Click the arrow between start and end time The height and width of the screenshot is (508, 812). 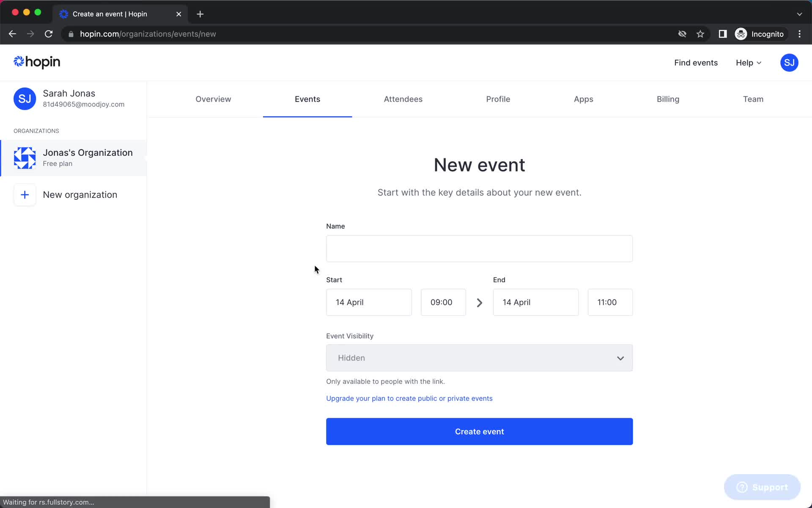[x=479, y=303]
